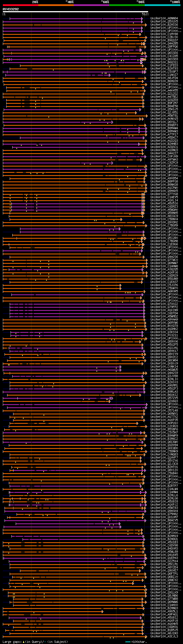
Task: Click UniRef100_C0NKI4 in hit list
Action: [164, 366]
